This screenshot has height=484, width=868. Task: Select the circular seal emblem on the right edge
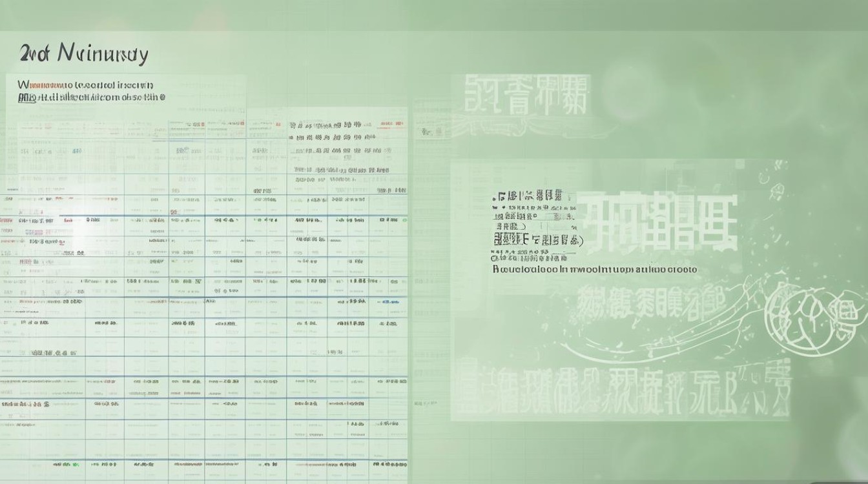803,319
